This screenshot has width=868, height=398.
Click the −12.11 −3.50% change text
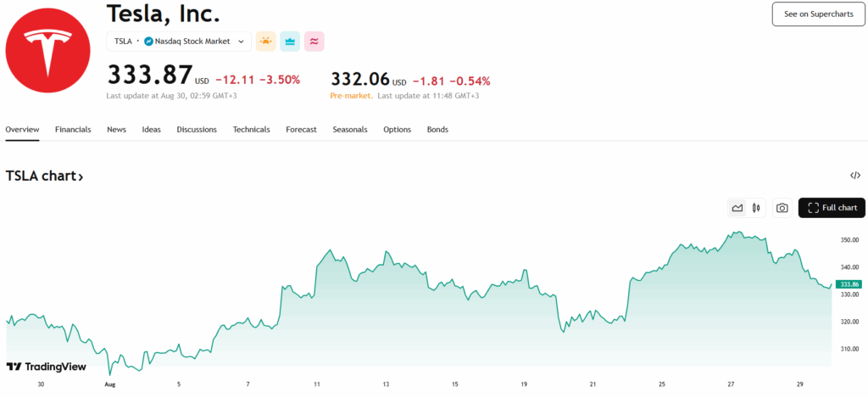click(x=258, y=80)
